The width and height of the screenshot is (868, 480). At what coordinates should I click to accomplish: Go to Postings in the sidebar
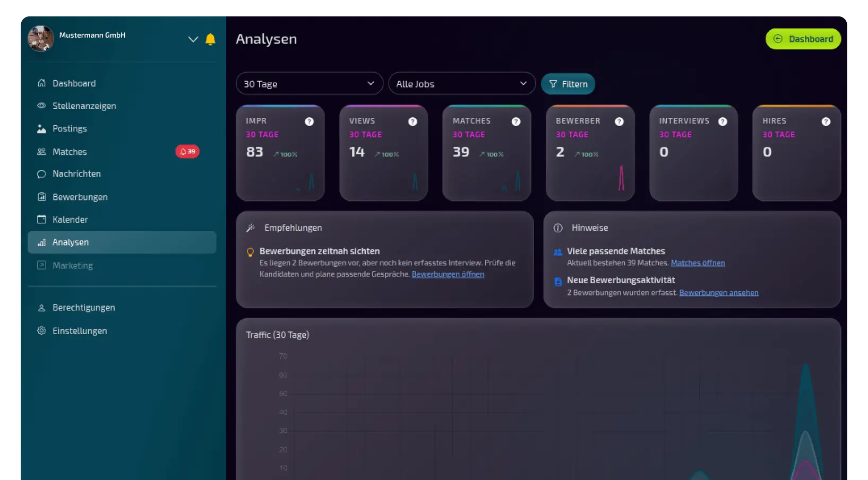coord(122,129)
